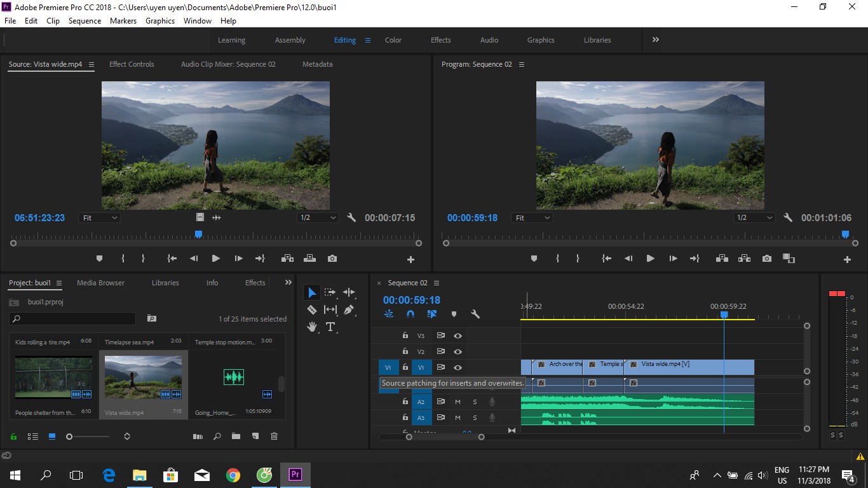Image resolution: width=868 pixels, height=488 pixels.
Task: Expand workspace overflow chevrons
Action: point(655,39)
